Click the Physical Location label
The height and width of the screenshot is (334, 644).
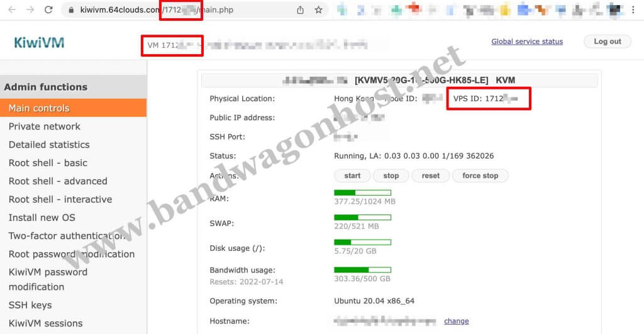coord(242,99)
